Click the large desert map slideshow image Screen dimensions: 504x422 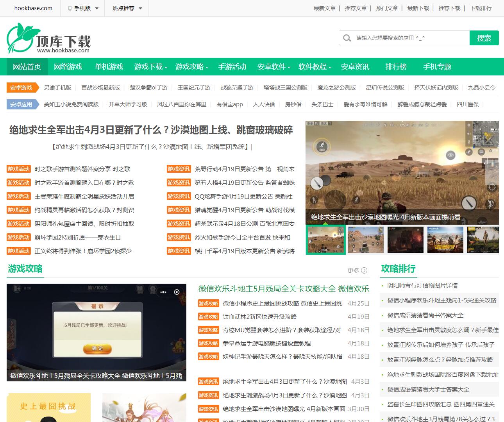point(402,173)
